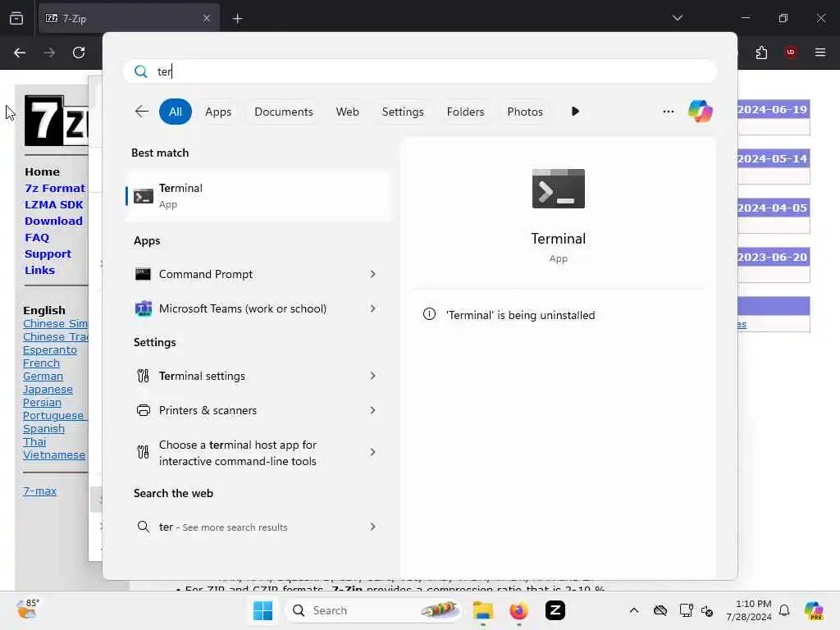Open Firefox from the taskbar
Image resolution: width=840 pixels, height=630 pixels.
click(518, 610)
